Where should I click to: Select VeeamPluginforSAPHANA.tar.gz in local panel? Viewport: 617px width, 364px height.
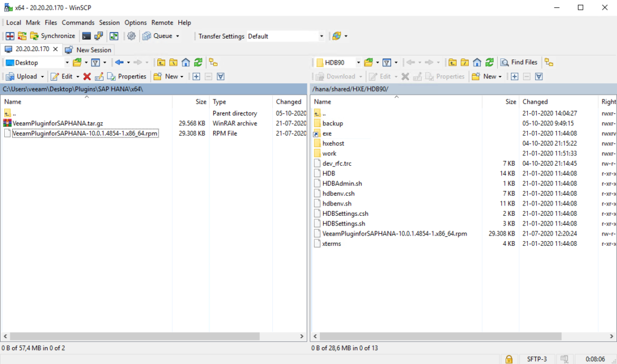tap(57, 124)
